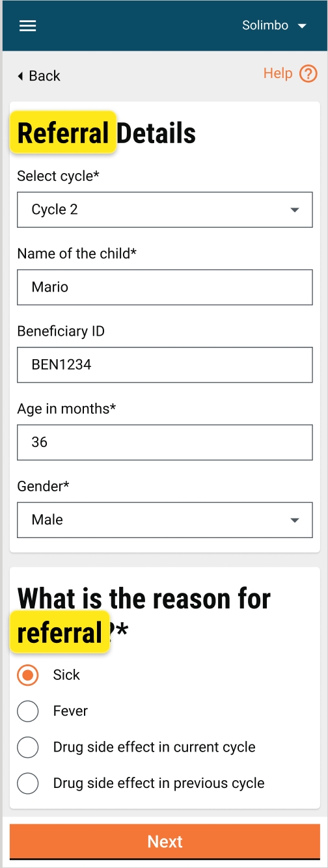The image size is (328, 868).
Task: Expand the Solimbo user dropdown arrow
Action: click(301, 26)
